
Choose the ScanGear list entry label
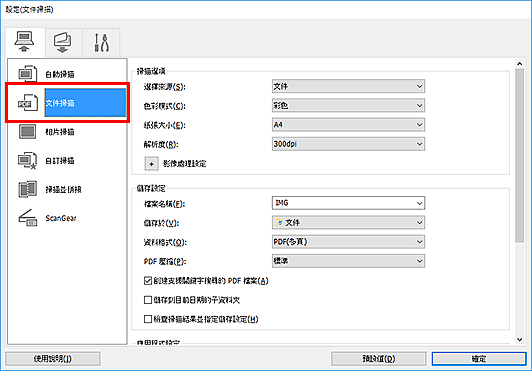pyautogui.click(x=61, y=218)
